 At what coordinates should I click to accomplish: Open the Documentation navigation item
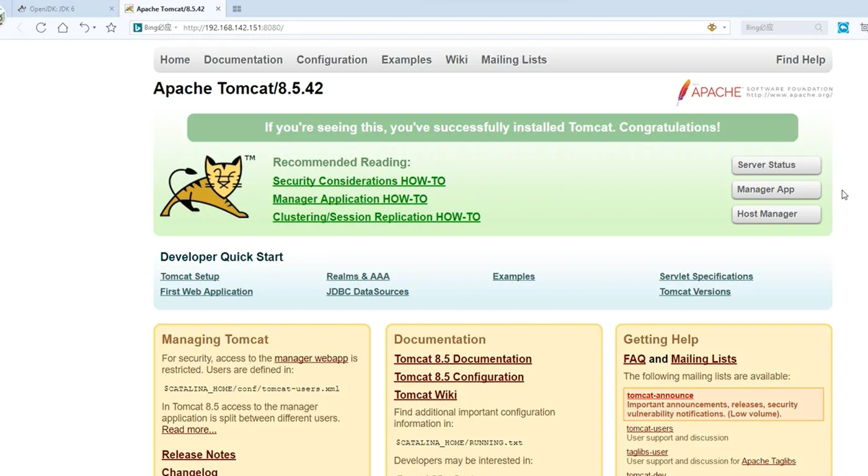pyautogui.click(x=243, y=60)
